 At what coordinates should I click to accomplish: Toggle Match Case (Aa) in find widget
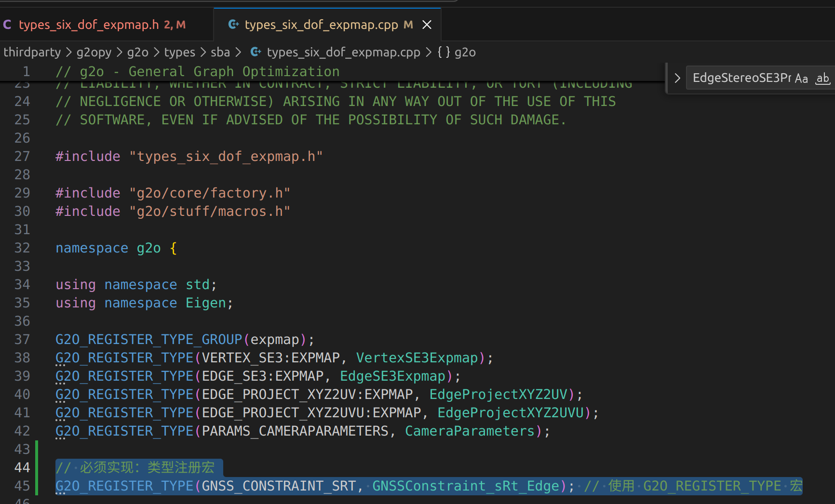pos(801,78)
